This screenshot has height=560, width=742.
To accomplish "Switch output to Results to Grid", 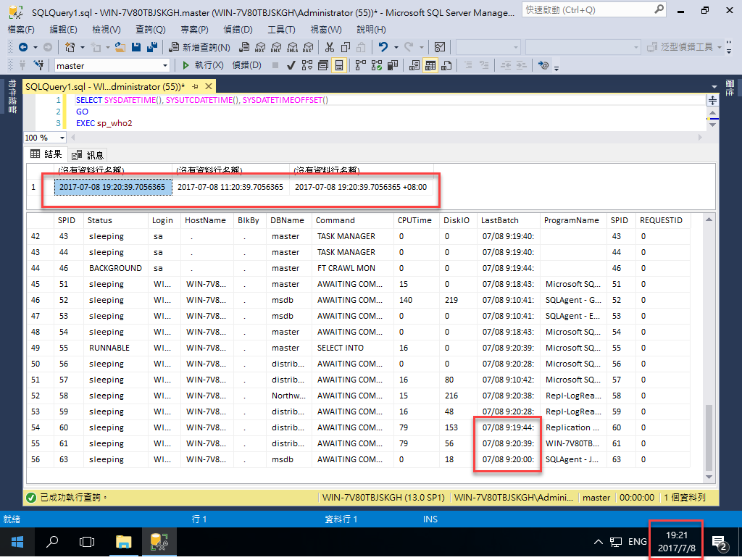I will (x=430, y=64).
